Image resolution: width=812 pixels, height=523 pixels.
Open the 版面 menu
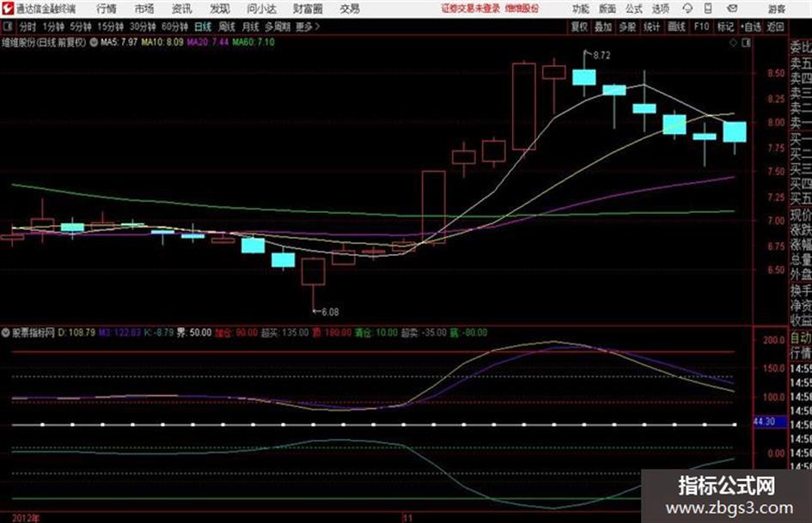point(607,9)
